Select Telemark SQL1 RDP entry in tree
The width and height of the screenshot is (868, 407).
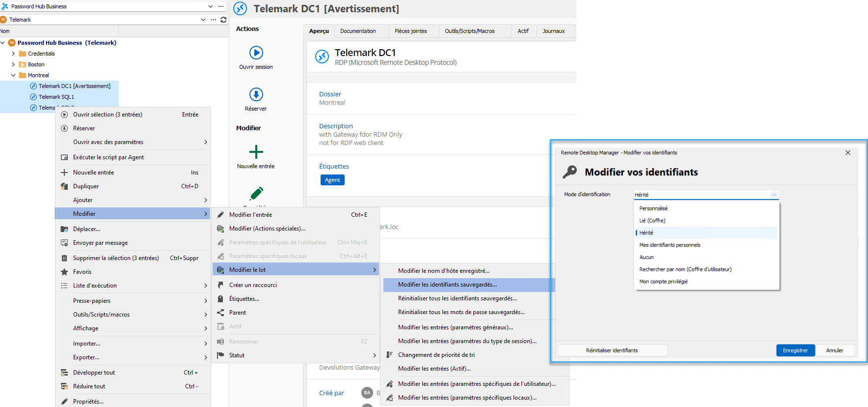tap(56, 97)
